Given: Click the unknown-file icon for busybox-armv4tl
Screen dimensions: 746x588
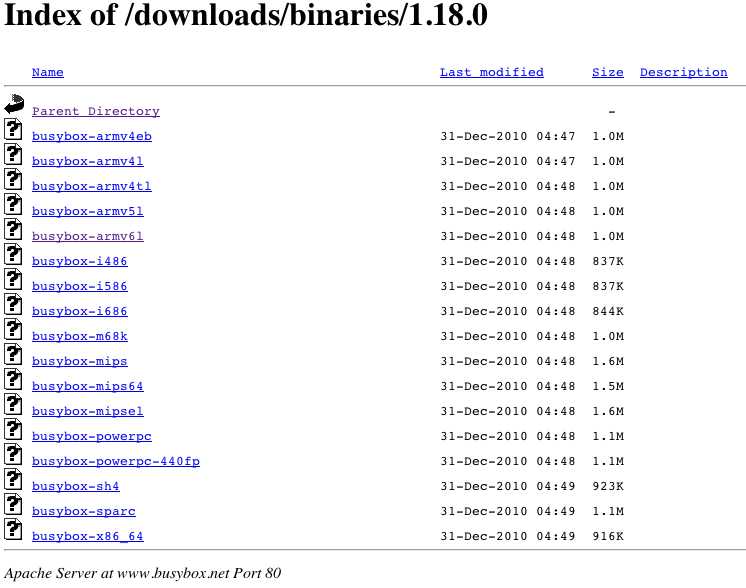Looking at the screenshot, I should [x=13, y=179].
